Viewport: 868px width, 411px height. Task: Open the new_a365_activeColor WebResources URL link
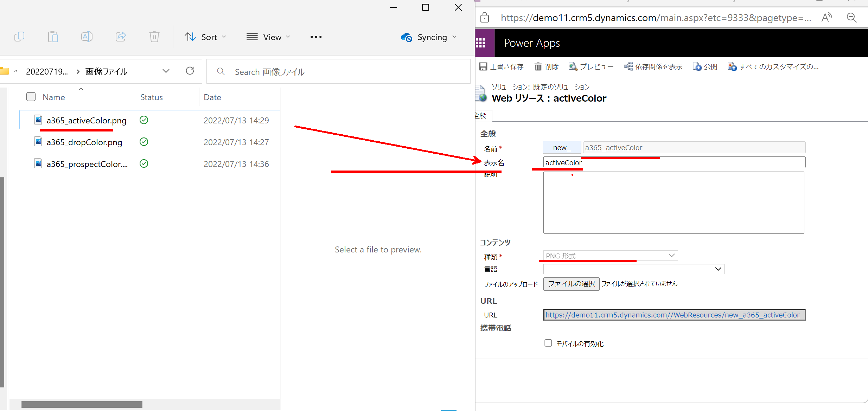672,315
